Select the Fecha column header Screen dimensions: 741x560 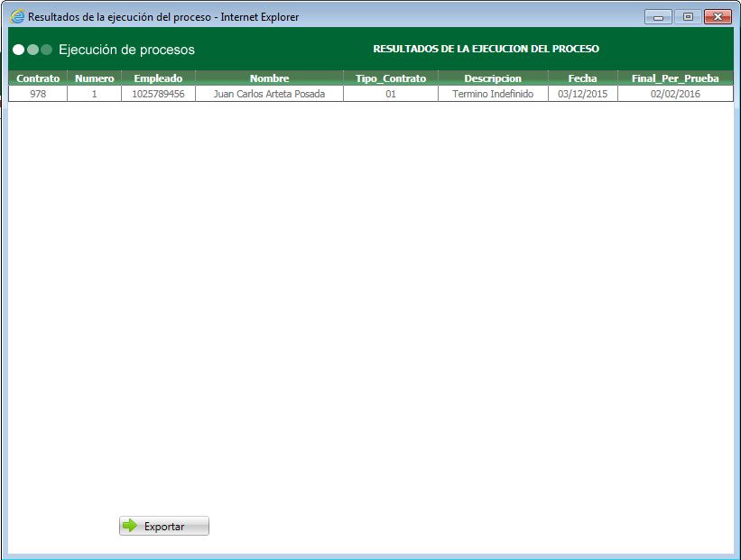click(x=582, y=78)
